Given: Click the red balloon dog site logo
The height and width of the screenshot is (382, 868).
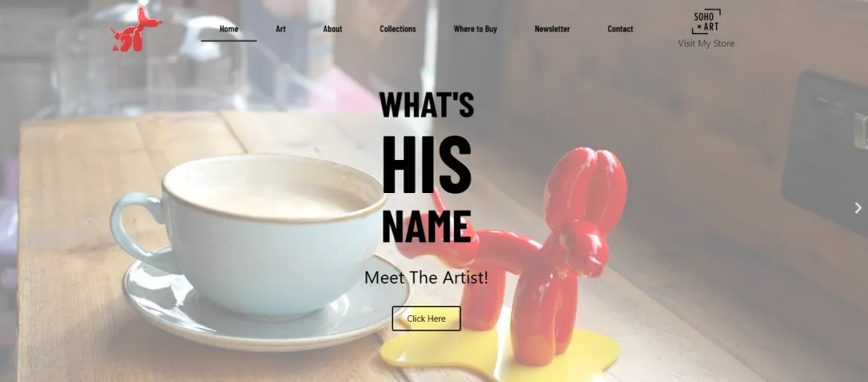Looking at the screenshot, I should tap(136, 29).
